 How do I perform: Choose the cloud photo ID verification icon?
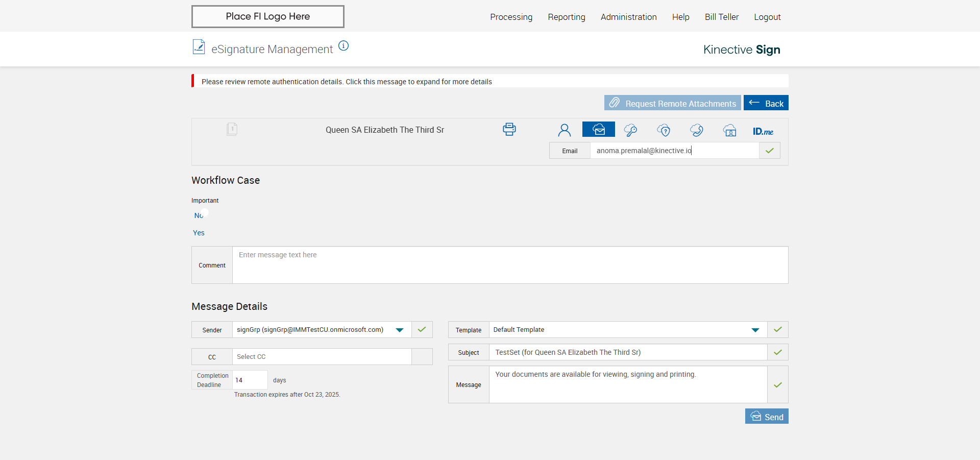[x=729, y=130]
